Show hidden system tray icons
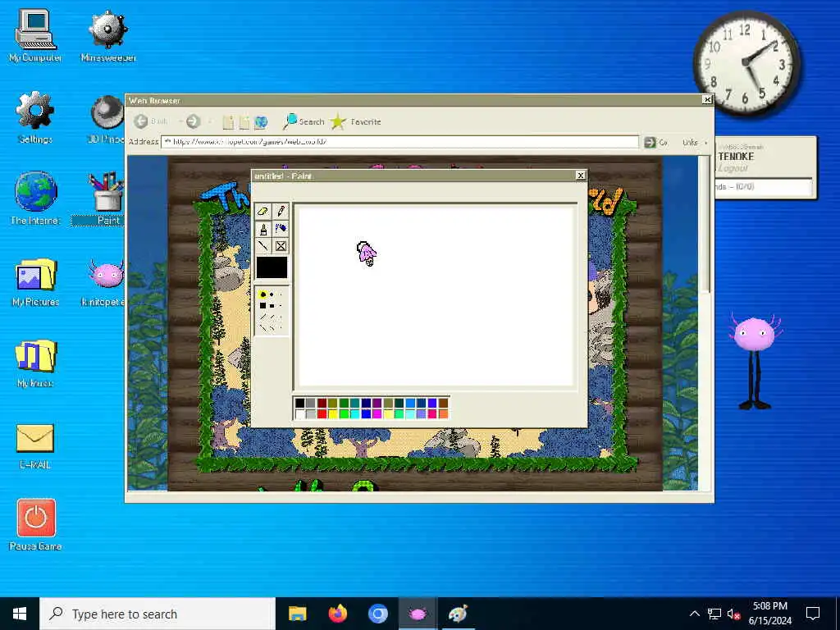The height and width of the screenshot is (630, 840). 694,614
